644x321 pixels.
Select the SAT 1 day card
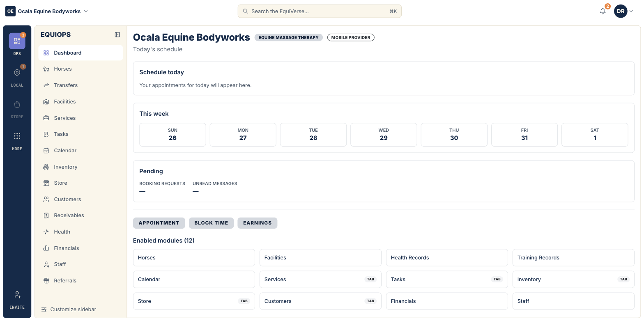[595, 135]
